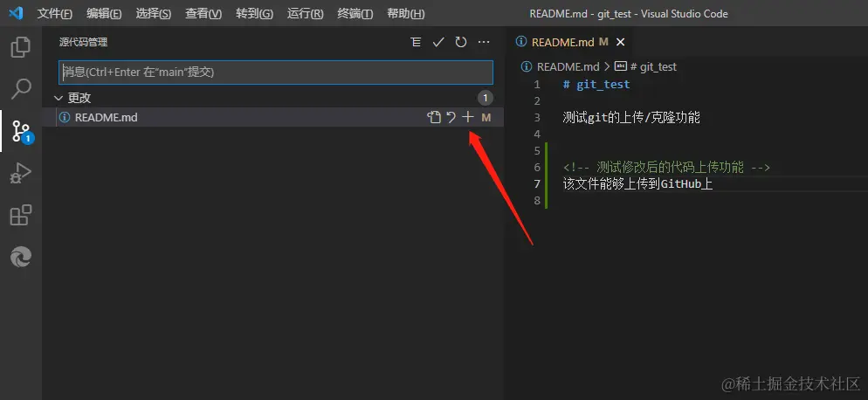Click line 7 text 该文件能够上传到GitHub上
868x400 pixels.
click(x=637, y=184)
